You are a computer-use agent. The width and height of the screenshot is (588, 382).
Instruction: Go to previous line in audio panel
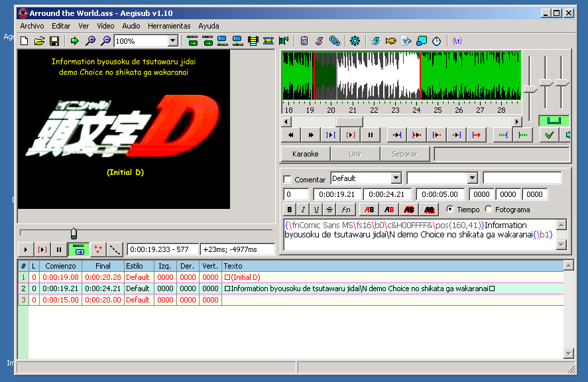290,135
